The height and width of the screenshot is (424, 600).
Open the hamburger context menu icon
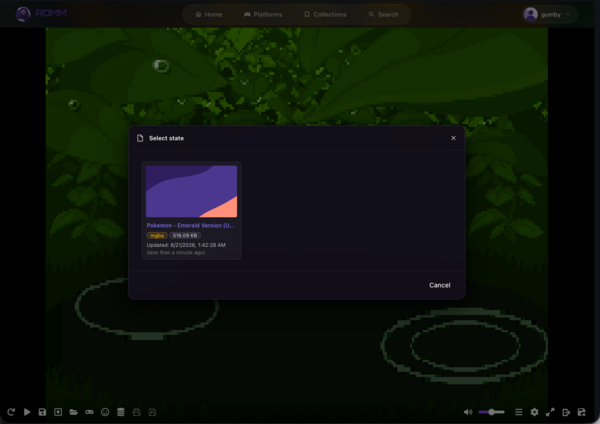point(518,412)
